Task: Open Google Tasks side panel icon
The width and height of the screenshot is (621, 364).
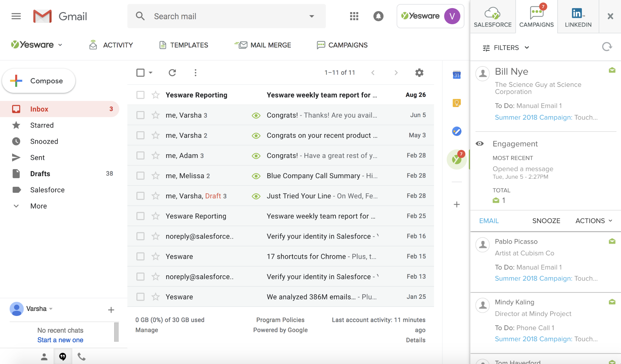Action: (x=456, y=131)
